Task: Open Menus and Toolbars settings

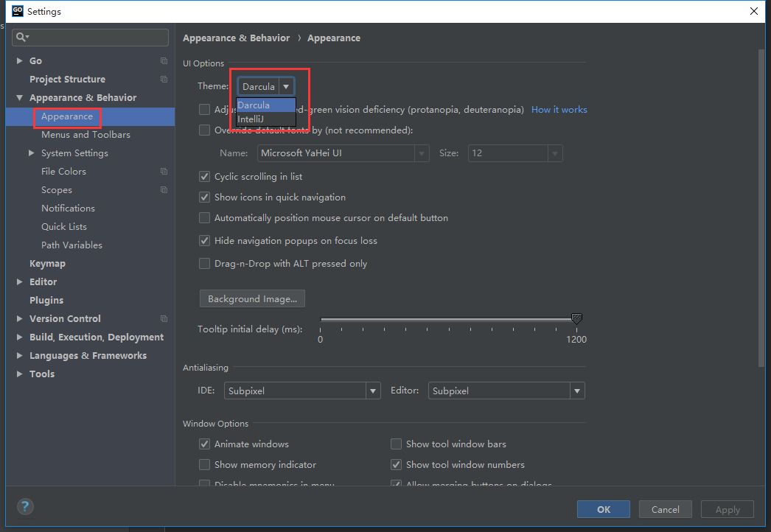Action: tap(86, 135)
